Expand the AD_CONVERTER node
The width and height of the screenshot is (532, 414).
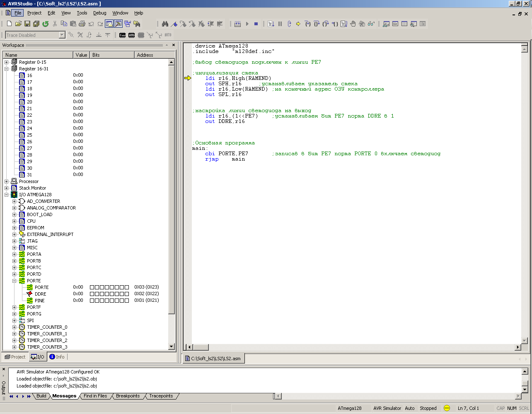[x=15, y=201]
